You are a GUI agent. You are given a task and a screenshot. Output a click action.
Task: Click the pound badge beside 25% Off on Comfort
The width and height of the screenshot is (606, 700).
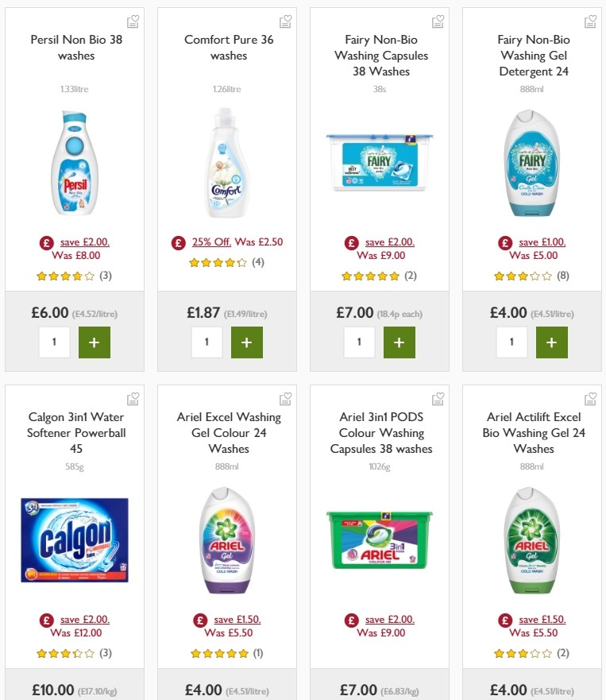[178, 242]
